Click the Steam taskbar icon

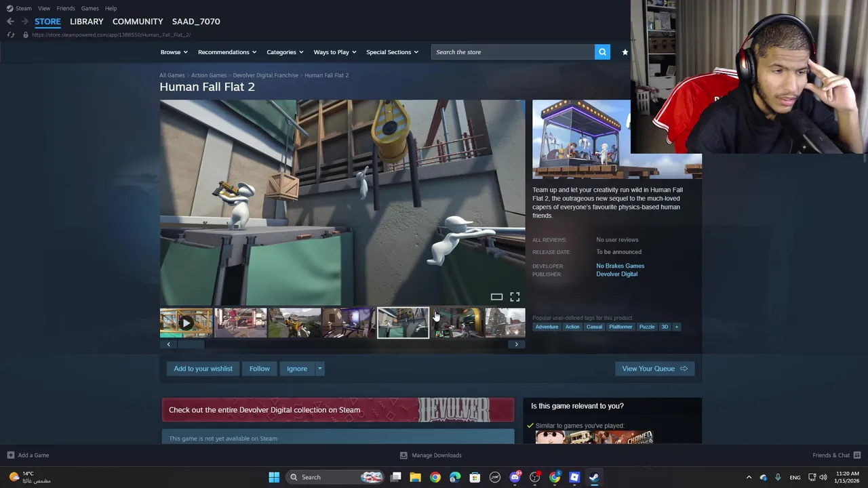click(x=594, y=477)
